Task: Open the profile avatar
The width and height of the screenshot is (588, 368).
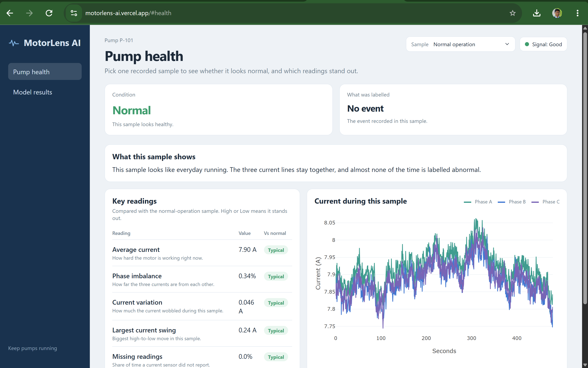Action: click(557, 13)
